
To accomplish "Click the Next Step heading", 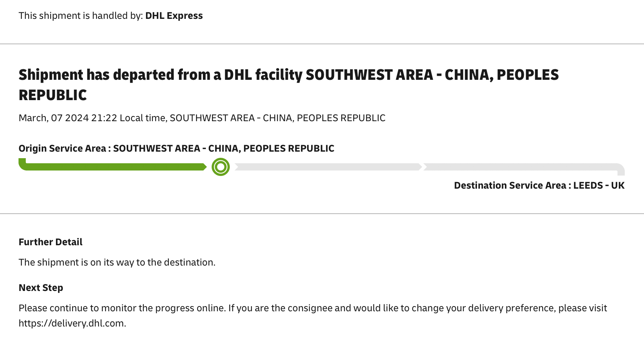I will point(41,288).
